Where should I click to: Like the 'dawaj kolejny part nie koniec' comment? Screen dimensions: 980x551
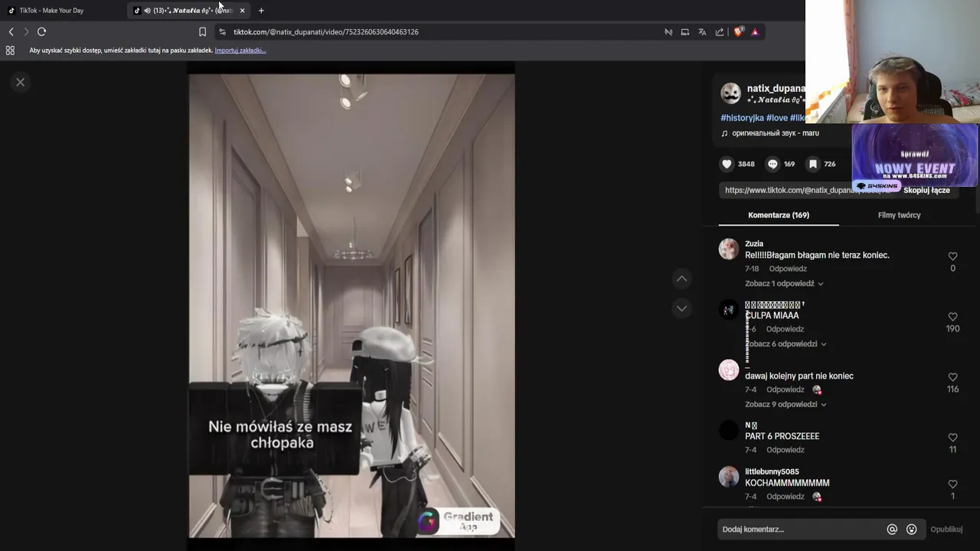point(952,377)
